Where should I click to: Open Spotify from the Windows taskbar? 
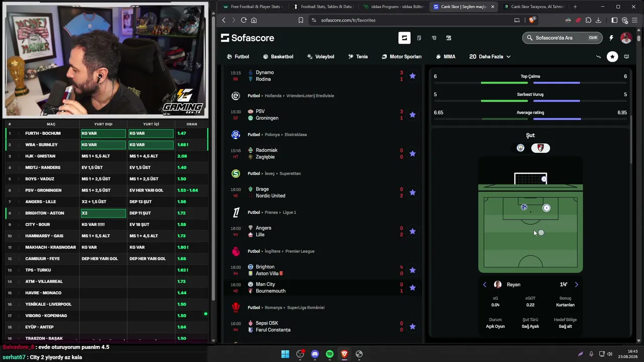330,354
